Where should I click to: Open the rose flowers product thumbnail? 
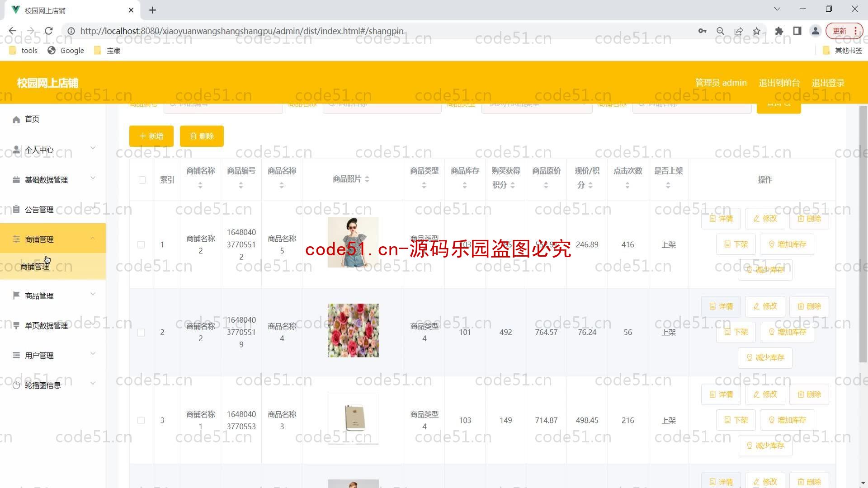(353, 330)
